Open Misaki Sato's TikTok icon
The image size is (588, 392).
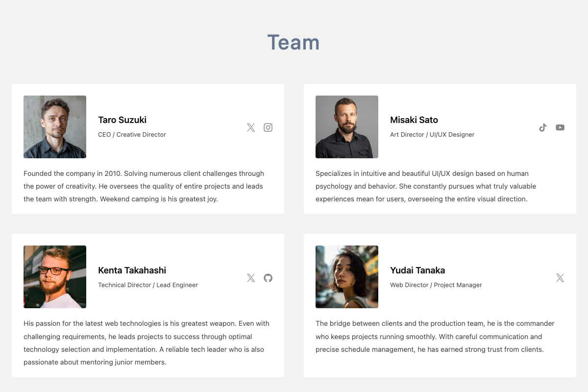pyautogui.click(x=543, y=127)
